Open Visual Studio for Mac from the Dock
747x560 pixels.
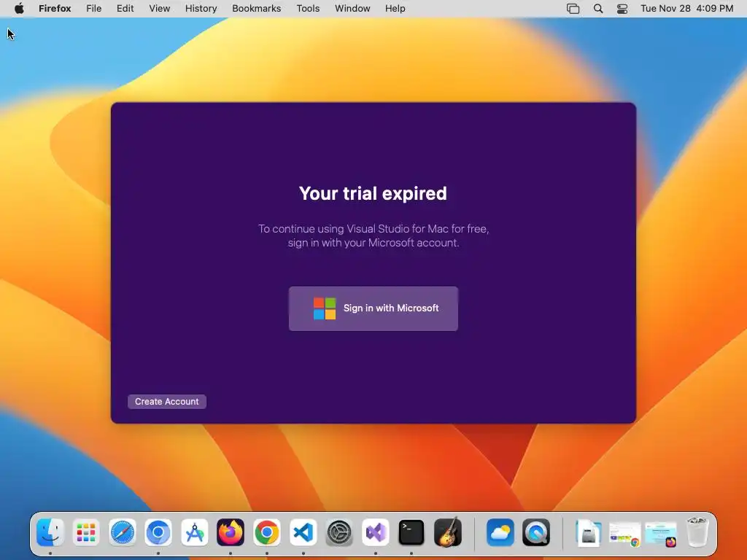click(376, 532)
